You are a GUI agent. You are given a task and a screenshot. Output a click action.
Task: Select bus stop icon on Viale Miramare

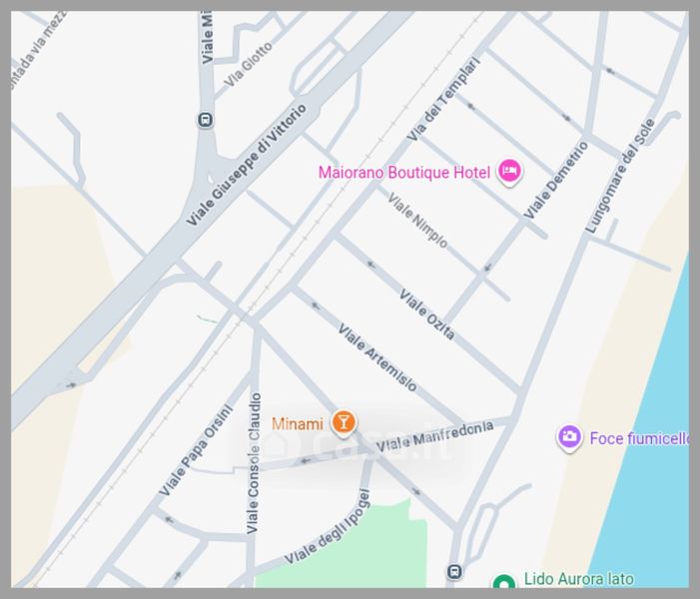206,120
